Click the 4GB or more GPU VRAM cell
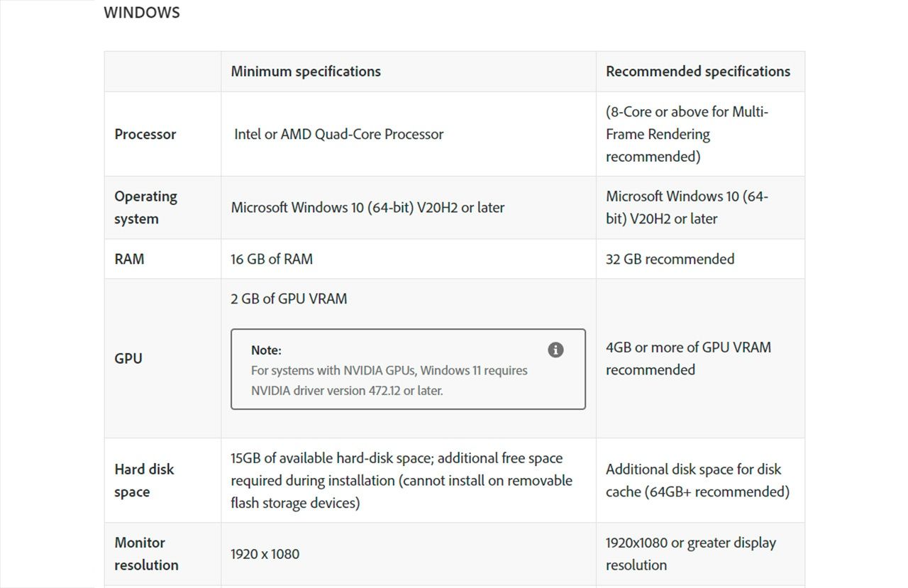This screenshot has height=588, width=908. [x=687, y=358]
